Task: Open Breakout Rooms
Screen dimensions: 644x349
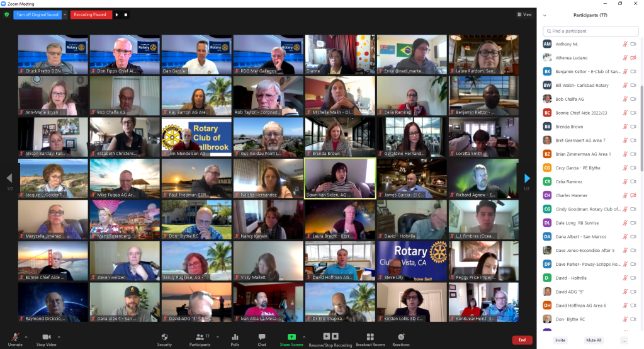Action: [370, 340]
